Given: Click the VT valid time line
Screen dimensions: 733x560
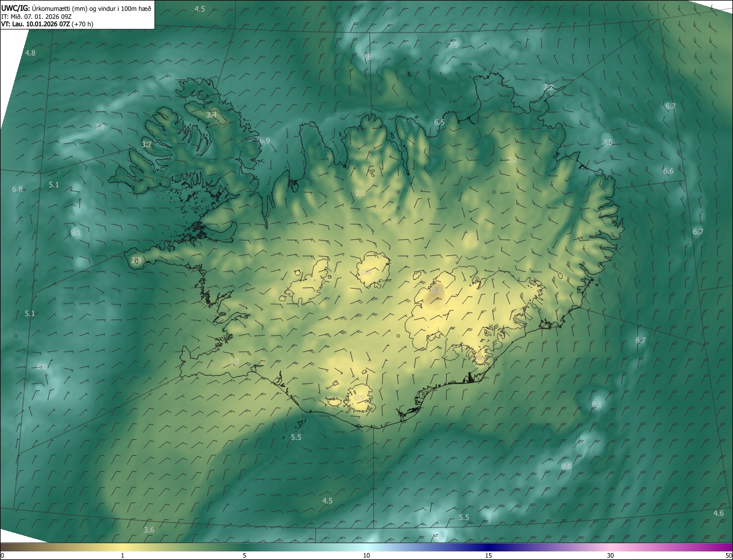Looking at the screenshot, I should tap(47, 24).
